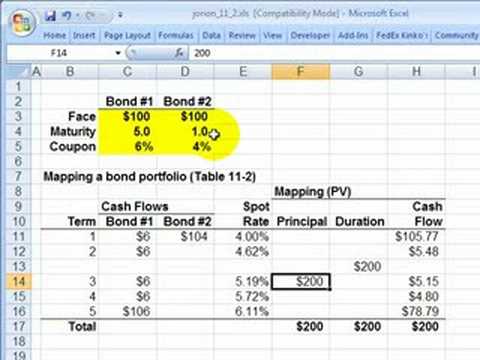Click cash flow $5.15 cell

click(x=416, y=281)
